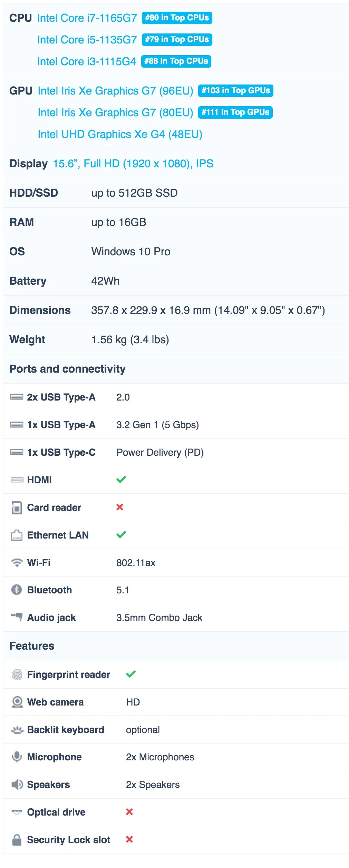Click the #80 in Top CPUs badge
The image size is (349, 868).
pos(177,18)
